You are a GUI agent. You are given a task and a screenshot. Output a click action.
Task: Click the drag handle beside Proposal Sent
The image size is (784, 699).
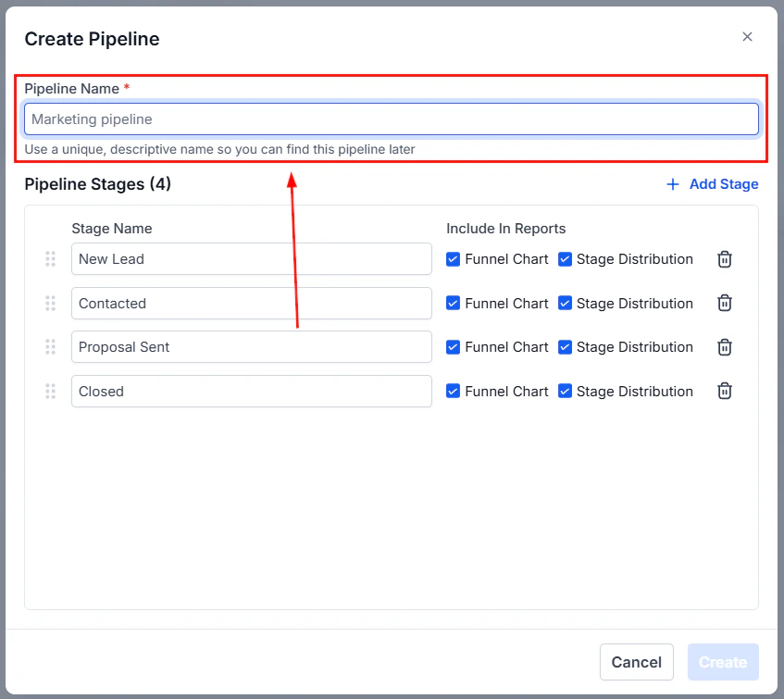51,347
